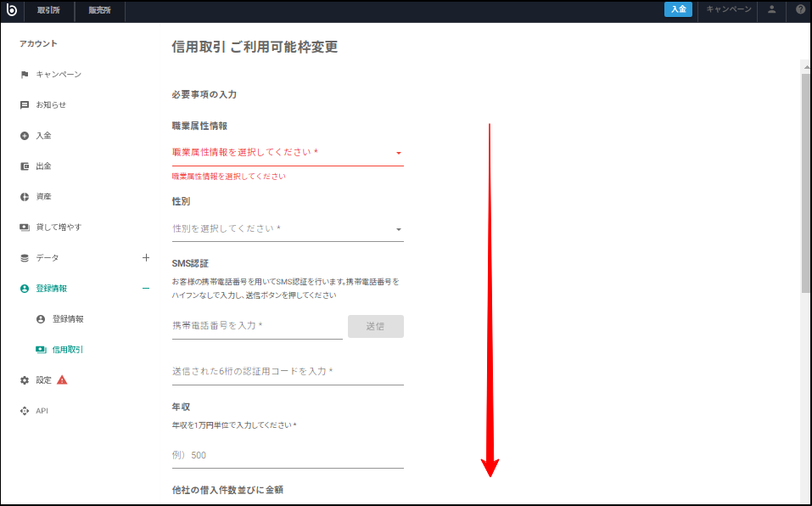Focus the 携帯電話番号を入力 field
The width and height of the screenshot is (812, 506).
[257, 326]
